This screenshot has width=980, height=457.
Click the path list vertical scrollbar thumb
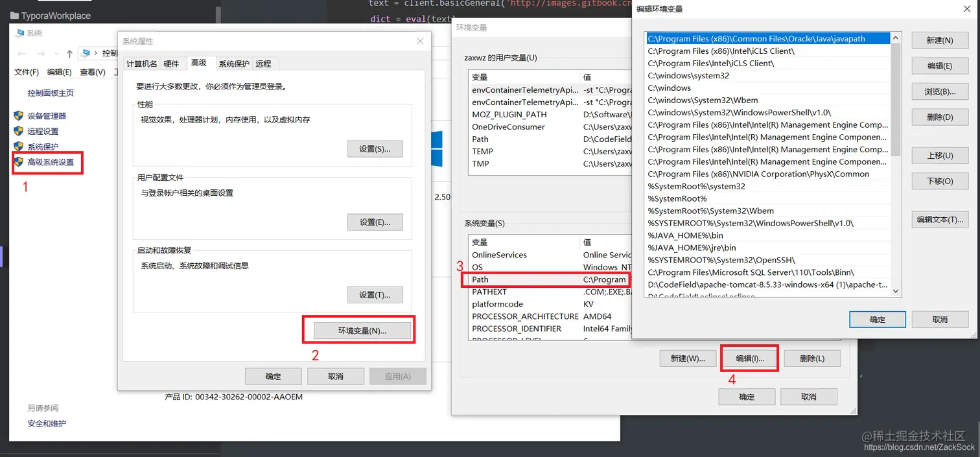tap(896, 100)
